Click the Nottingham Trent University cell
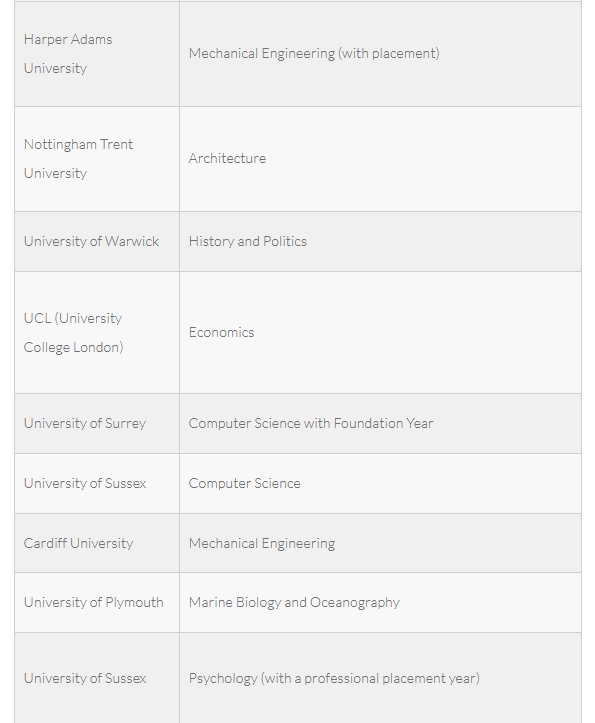 (x=97, y=159)
